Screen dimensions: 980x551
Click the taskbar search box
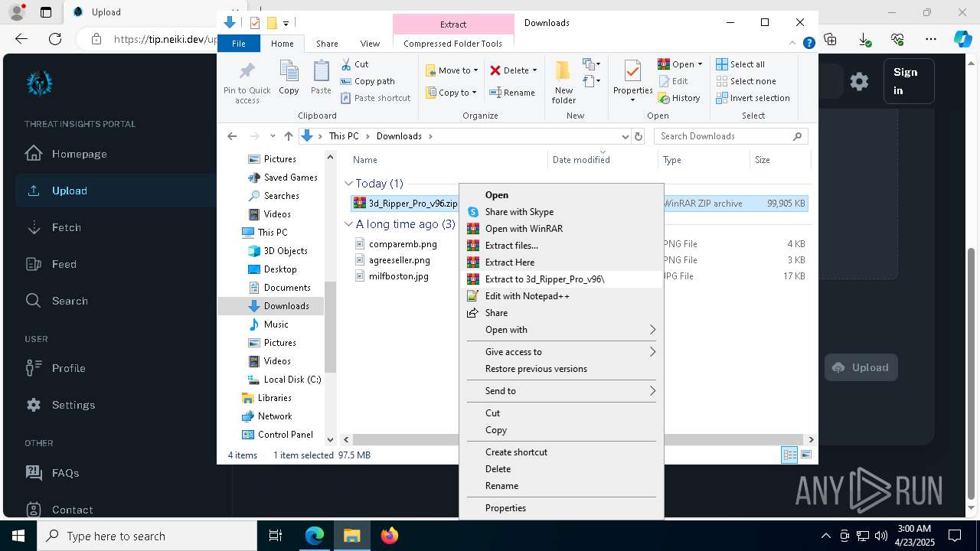(147, 536)
